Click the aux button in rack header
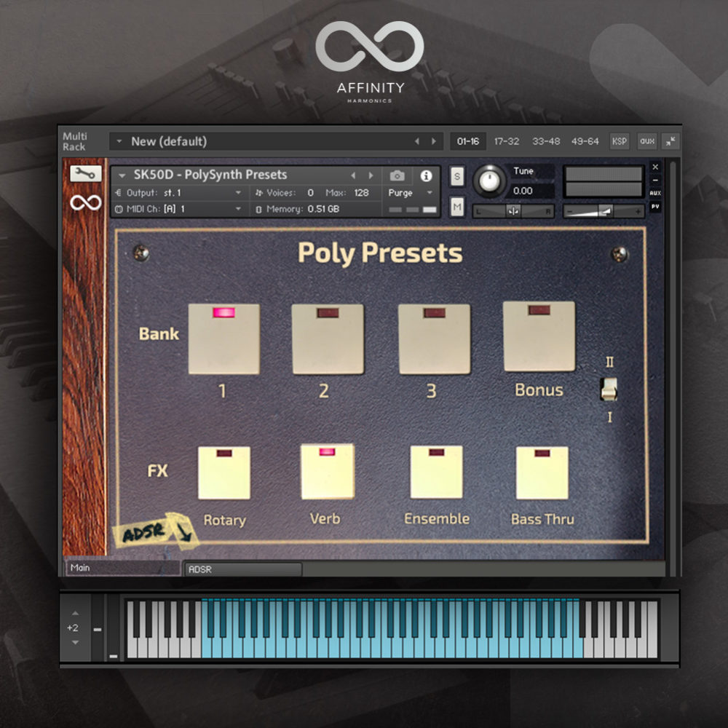This screenshot has height=728, width=728. [x=647, y=141]
